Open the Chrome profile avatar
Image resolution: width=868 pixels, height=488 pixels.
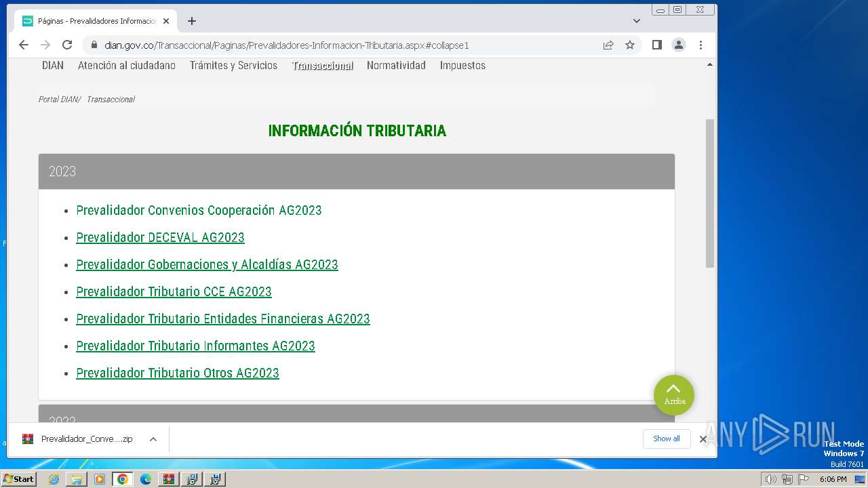click(678, 45)
